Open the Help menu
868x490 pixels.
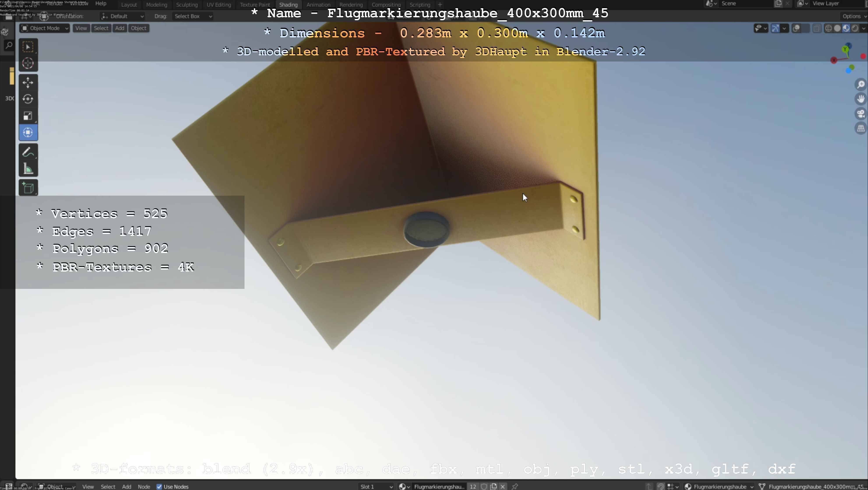coord(101,3)
